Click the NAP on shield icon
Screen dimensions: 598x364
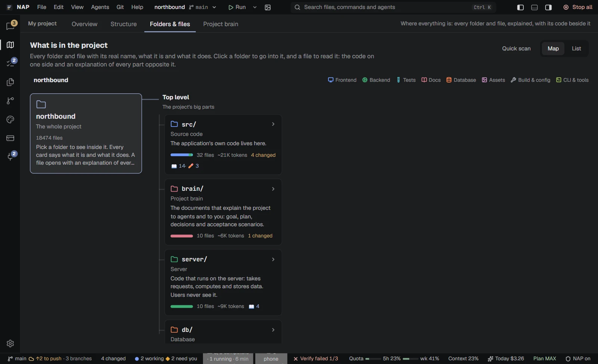coord(568,359)
